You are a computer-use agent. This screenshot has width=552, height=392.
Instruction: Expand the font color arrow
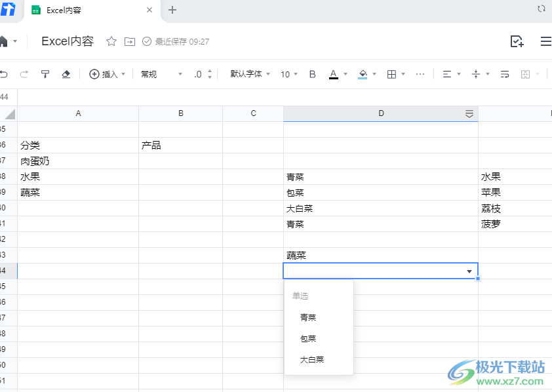(345, 74)
